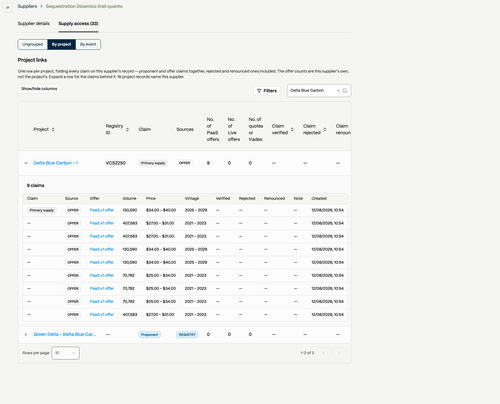Choose the By event view
This screenshot has height=404, width=500.
[x=88, y=44]
